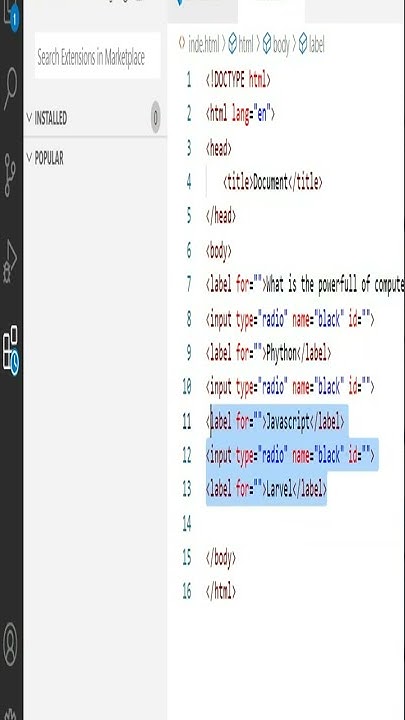Click the radio input code on line 8
This screenshot has height=720, width=405.
(x=290, y=320)
